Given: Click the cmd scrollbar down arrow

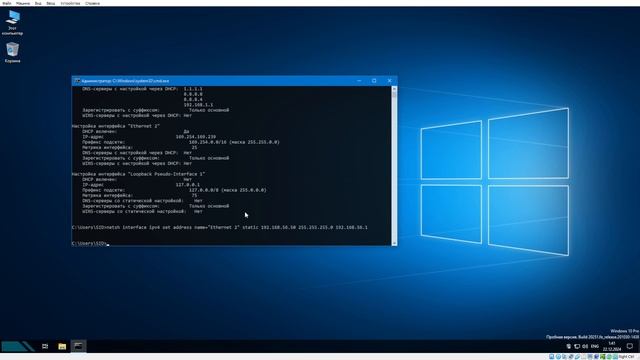Looking at the screenshot, I should [394, 243].
